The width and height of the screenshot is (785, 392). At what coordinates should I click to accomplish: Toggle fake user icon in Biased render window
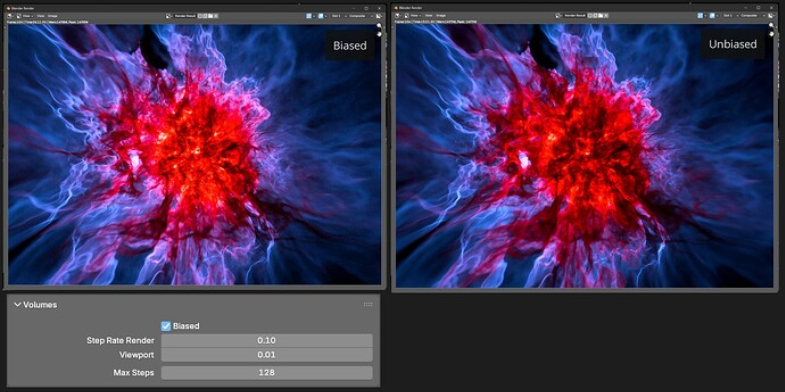(200, 16)
